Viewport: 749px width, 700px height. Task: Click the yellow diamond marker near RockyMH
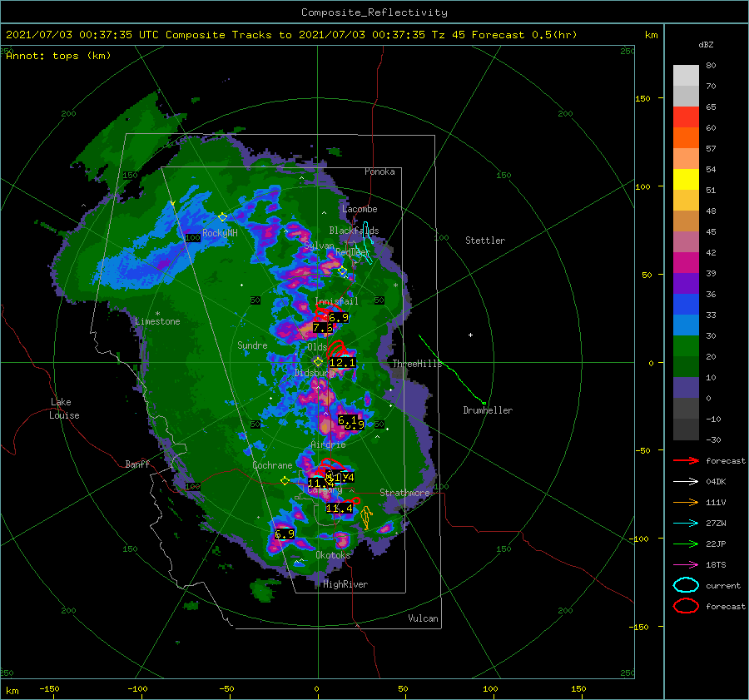222,217
